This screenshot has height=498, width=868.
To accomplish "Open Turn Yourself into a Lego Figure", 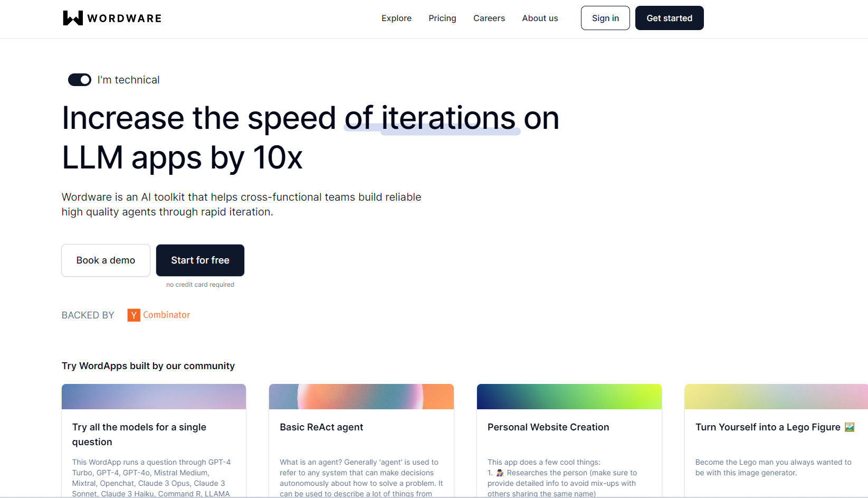I will pos(767,427).
